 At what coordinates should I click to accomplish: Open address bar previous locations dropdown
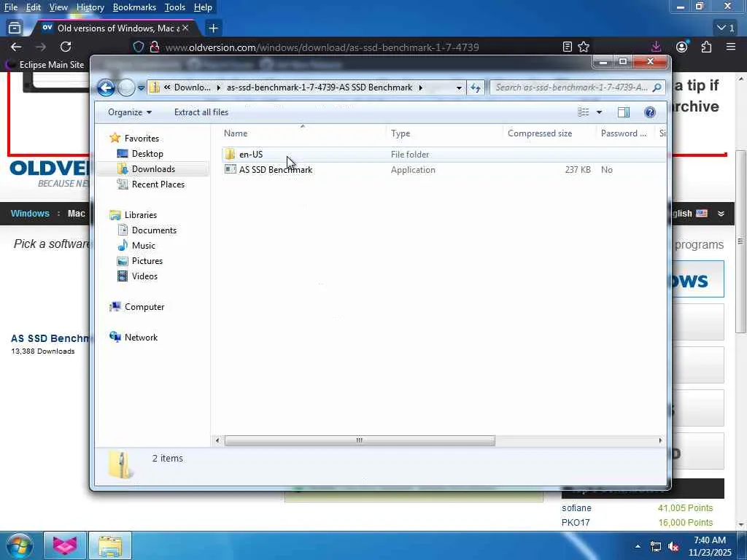pos(459,87)
